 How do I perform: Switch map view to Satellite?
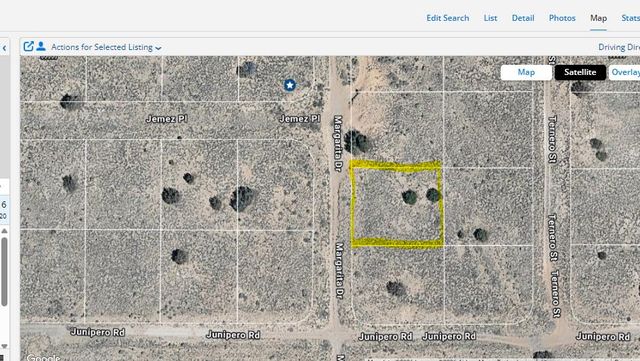click(580, 72)
